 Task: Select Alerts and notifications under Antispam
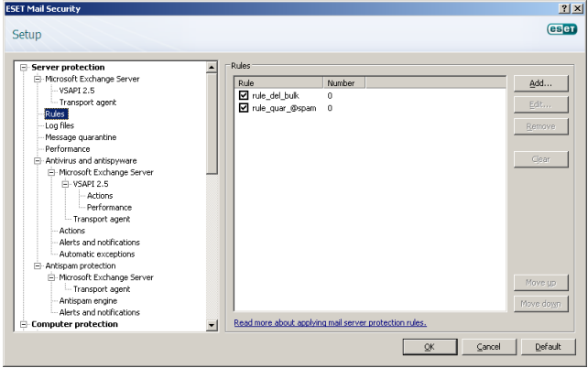[x=100, y=312]
